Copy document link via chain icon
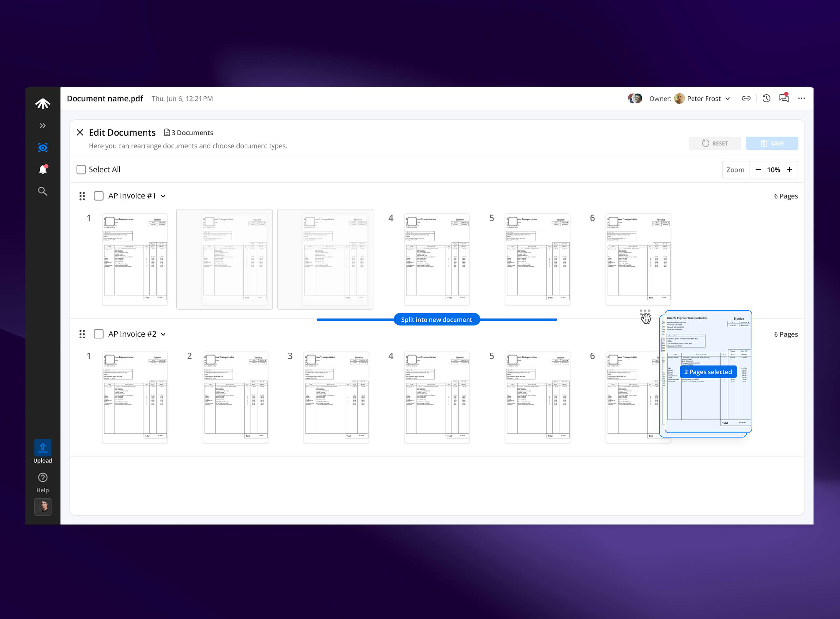 coord(746,98)
